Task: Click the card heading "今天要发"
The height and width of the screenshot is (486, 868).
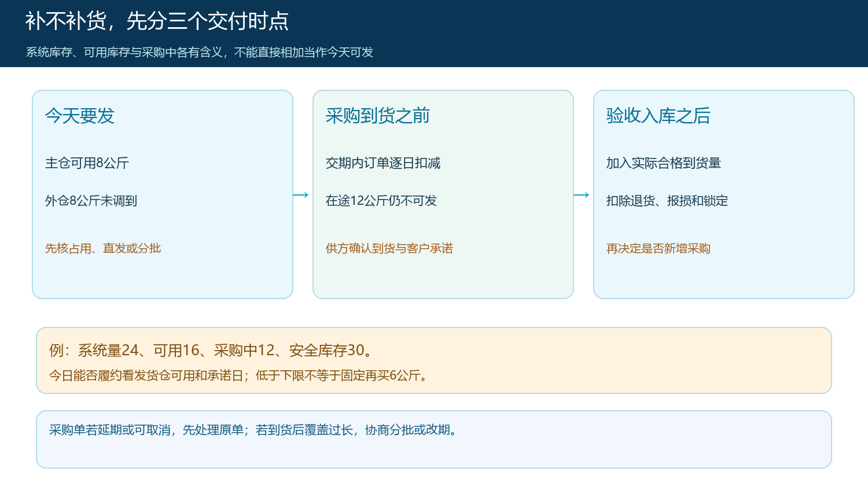Action: point(80,116)
